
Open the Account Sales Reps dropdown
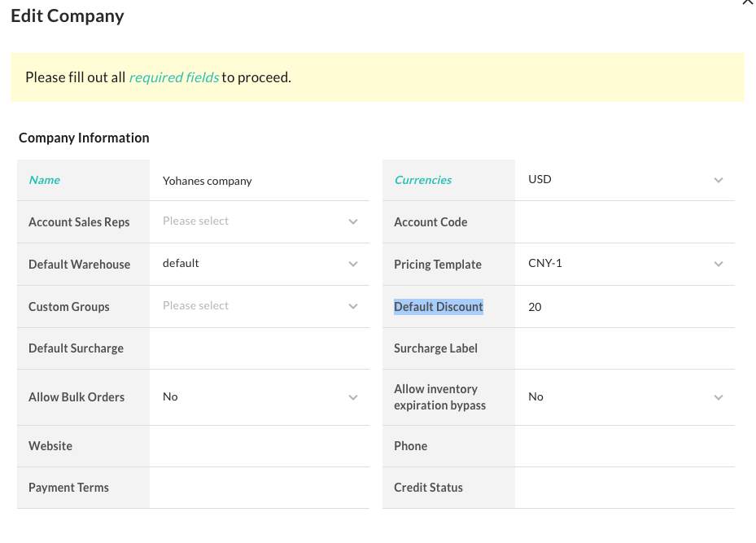click(259, 221)
